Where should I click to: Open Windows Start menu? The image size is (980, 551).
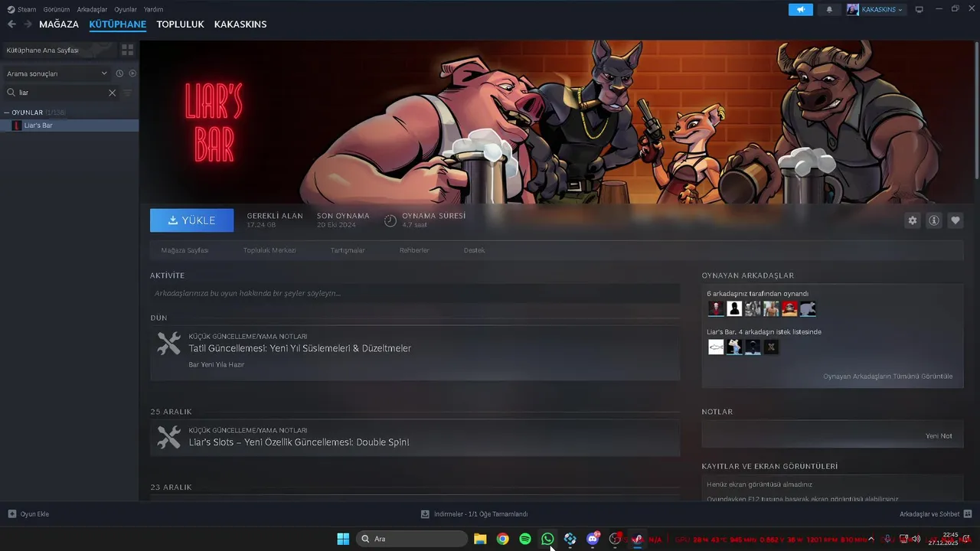point(343,539)
